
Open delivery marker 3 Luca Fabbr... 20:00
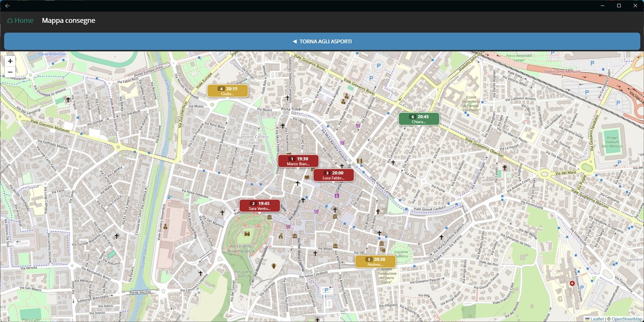pyautogui.click(x=334, y=175)
